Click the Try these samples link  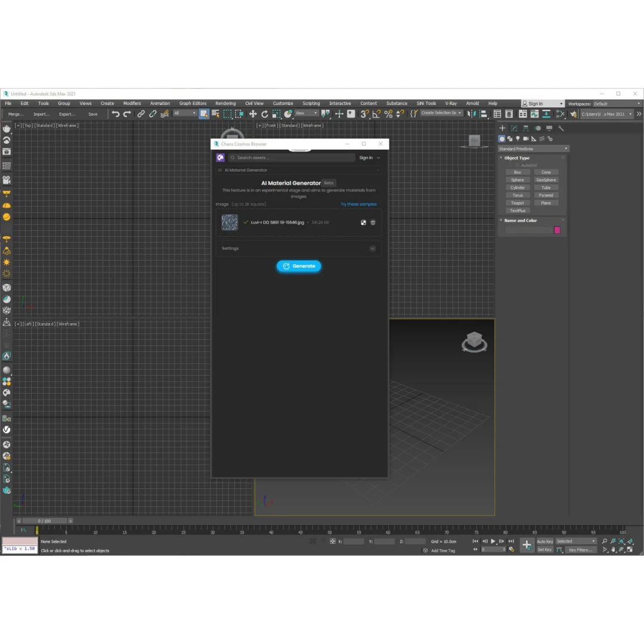[x=358, y=204]
